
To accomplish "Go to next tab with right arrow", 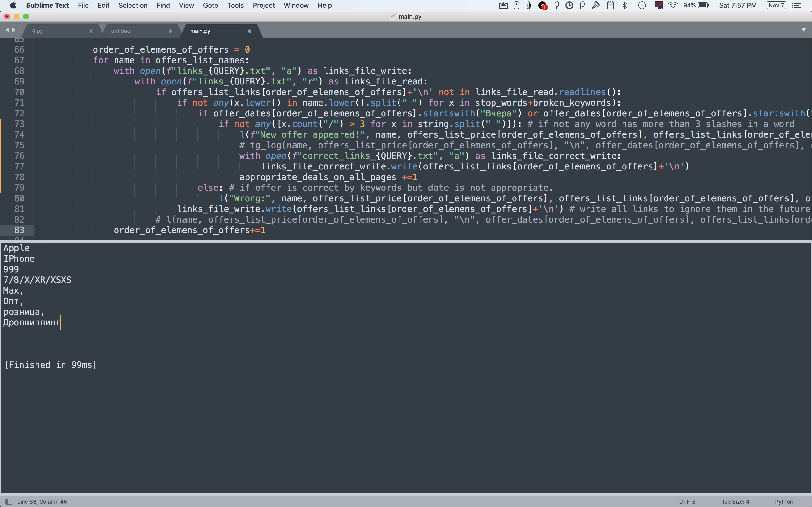I will (14, 30).
